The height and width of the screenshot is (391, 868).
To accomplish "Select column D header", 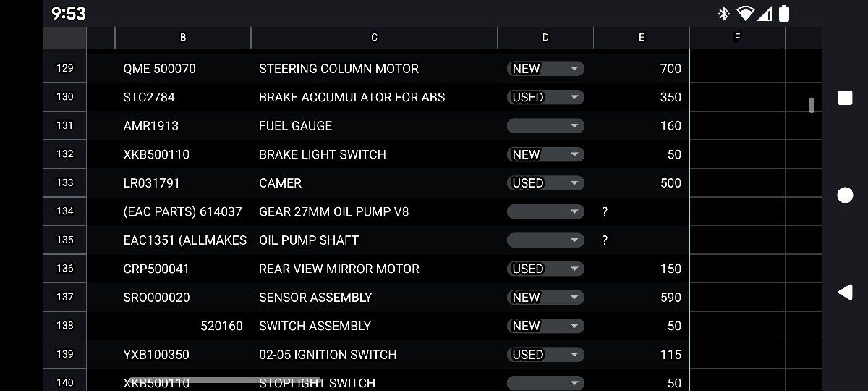I will click(545, 38).
